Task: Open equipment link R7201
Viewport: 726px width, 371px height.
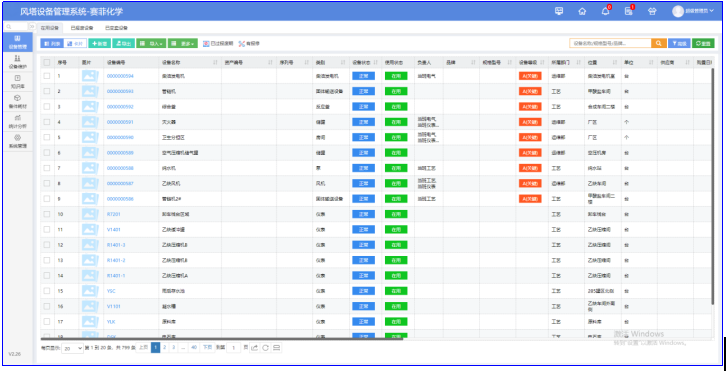Action: [x=113, y=214]
